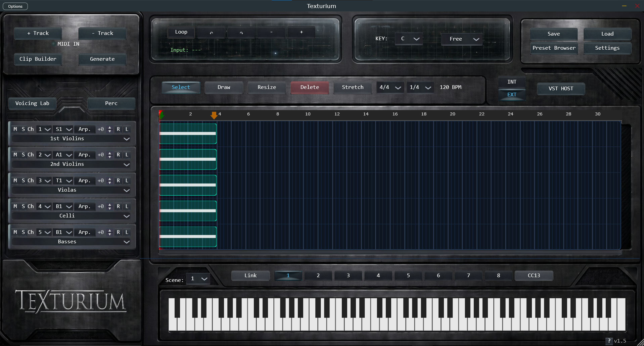Open the 4/4 time signature dropdown
Image resolution: width=644 pixels, height=346 pixels.
[390, 88]
